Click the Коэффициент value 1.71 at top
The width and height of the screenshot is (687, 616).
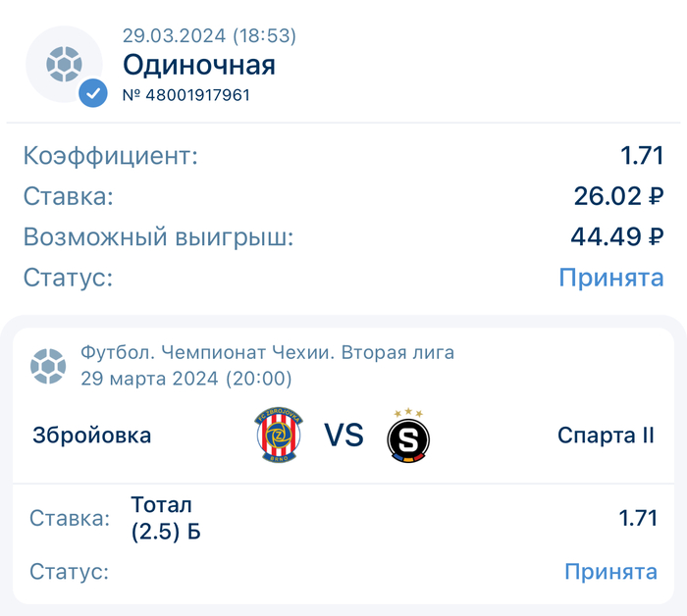coord(642,155)
